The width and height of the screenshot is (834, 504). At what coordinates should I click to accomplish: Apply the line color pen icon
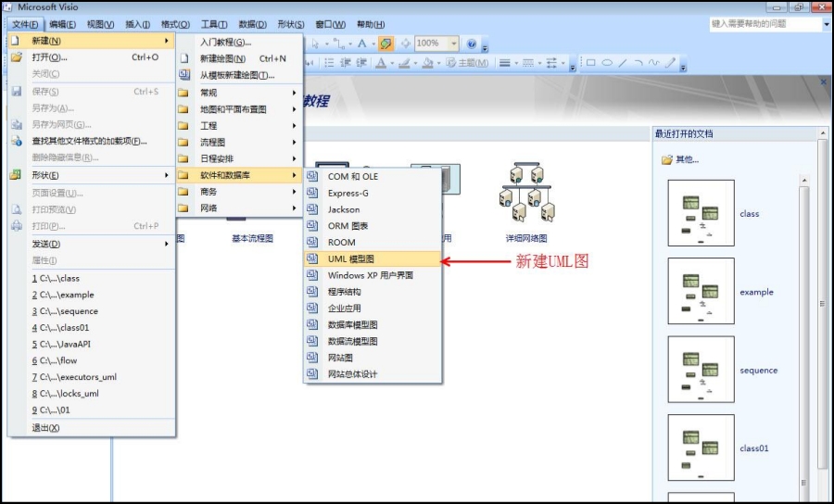[404, 63]
